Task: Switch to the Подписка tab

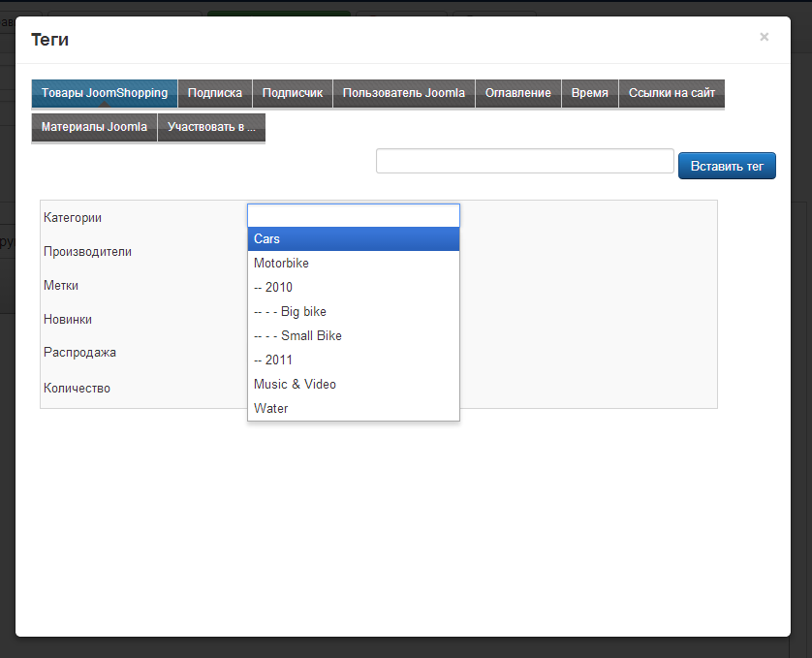Action: [x=215, y=93]
